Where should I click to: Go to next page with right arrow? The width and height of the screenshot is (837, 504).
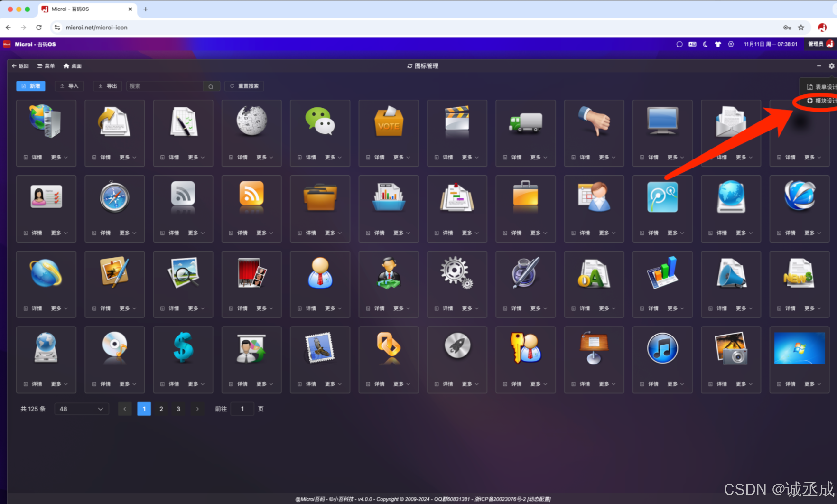(197, 409)
